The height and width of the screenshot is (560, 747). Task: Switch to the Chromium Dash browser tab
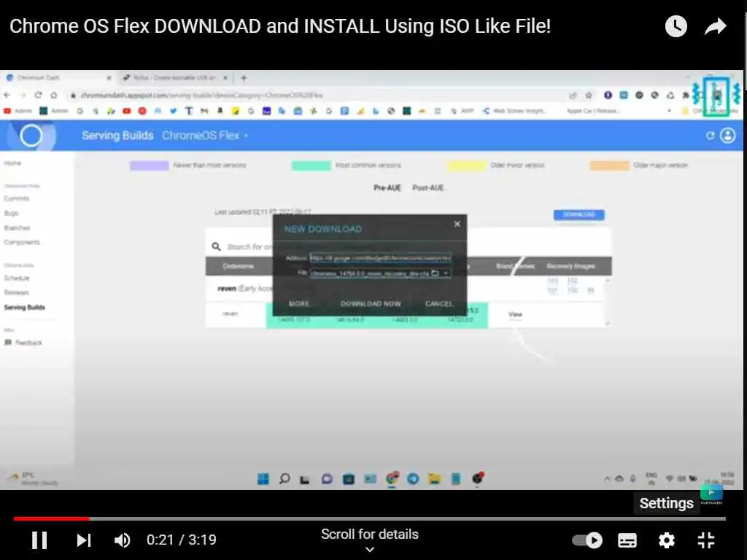tap(58, 77)
